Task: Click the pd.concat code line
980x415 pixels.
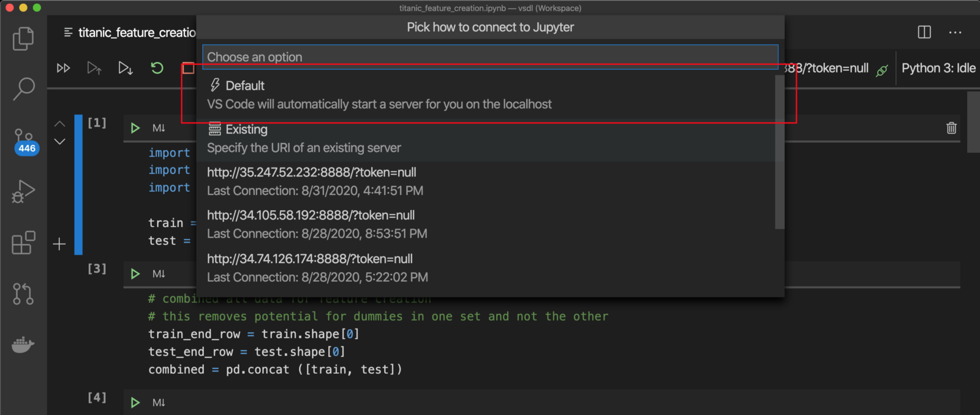Action: (x=275, y=370)
